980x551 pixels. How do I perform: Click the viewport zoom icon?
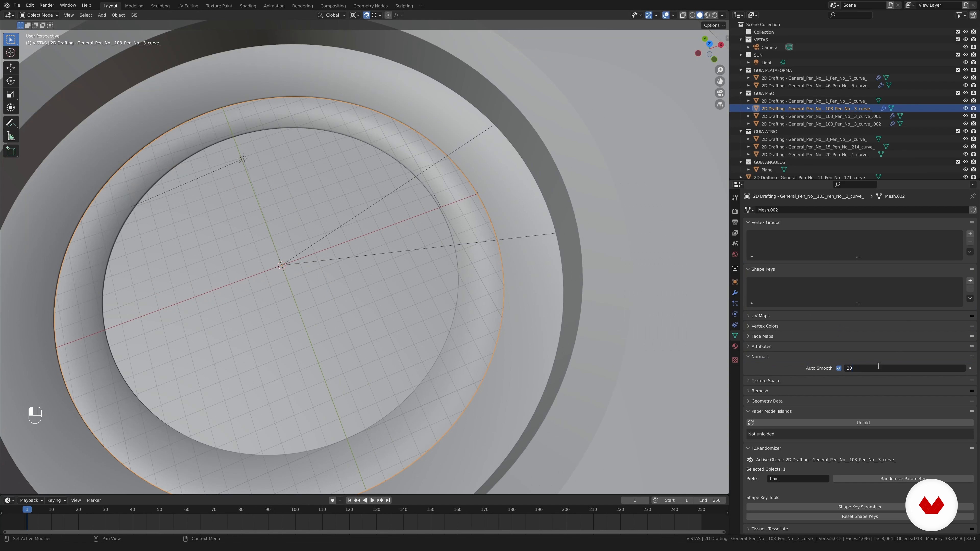720,70
